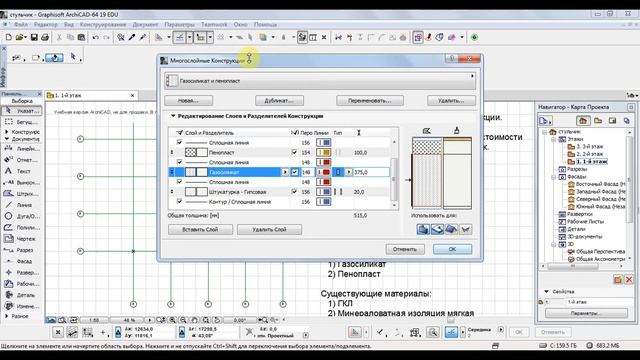Collapse 3D tree node in Navigator

pos(554,244)
